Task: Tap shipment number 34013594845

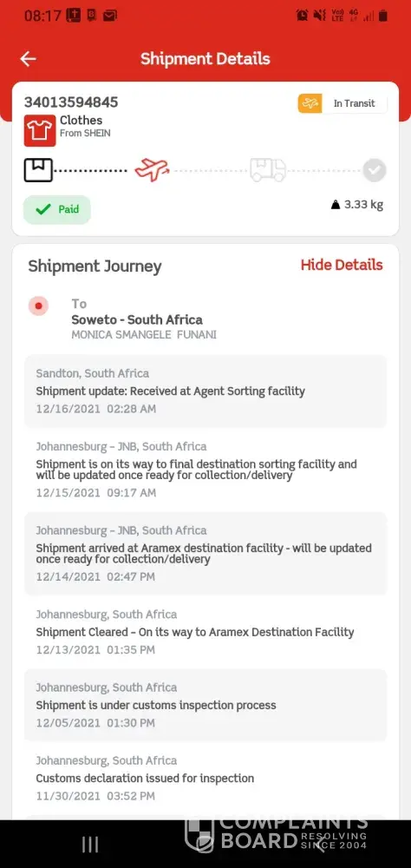Action: click(x=71, y=102)
